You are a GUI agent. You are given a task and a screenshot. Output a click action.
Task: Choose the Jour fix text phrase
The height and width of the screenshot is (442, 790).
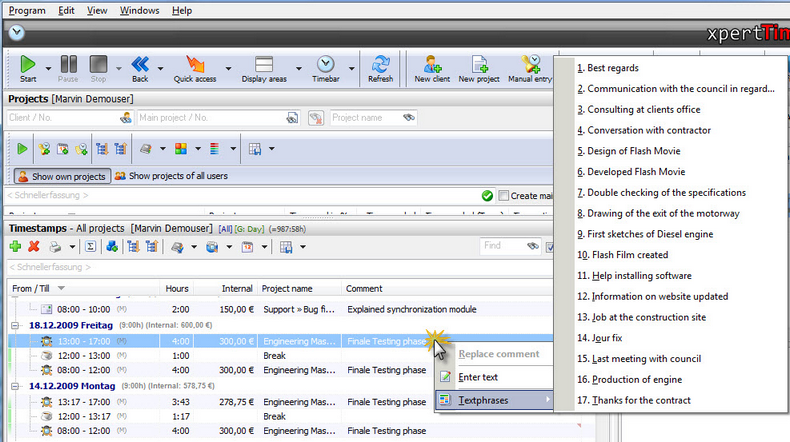[600, 338]
